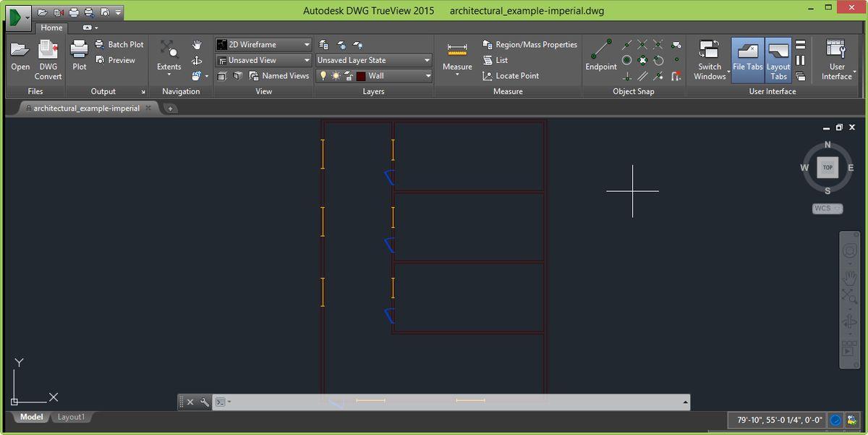Open the Unsaved Layer State dropdown
This screenshot has width=868, height=435.
tap(374, 60)
